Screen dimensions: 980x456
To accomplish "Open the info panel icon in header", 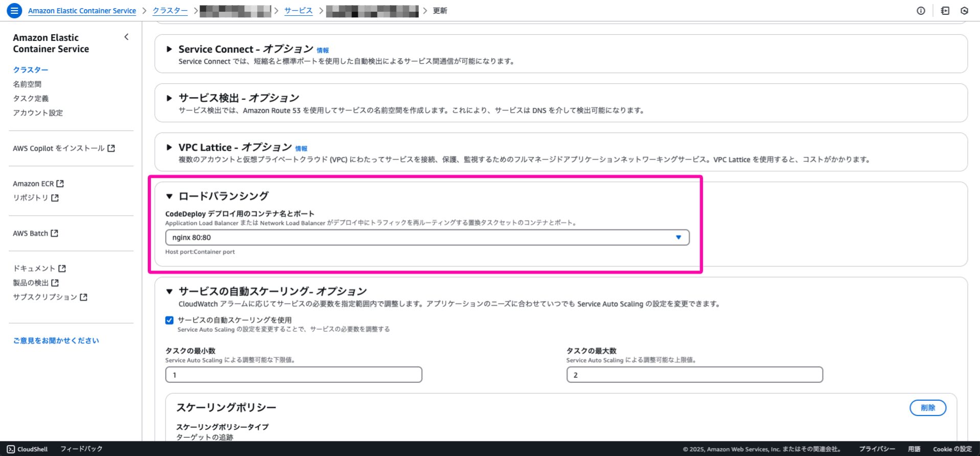I will (x=921, y=11).
